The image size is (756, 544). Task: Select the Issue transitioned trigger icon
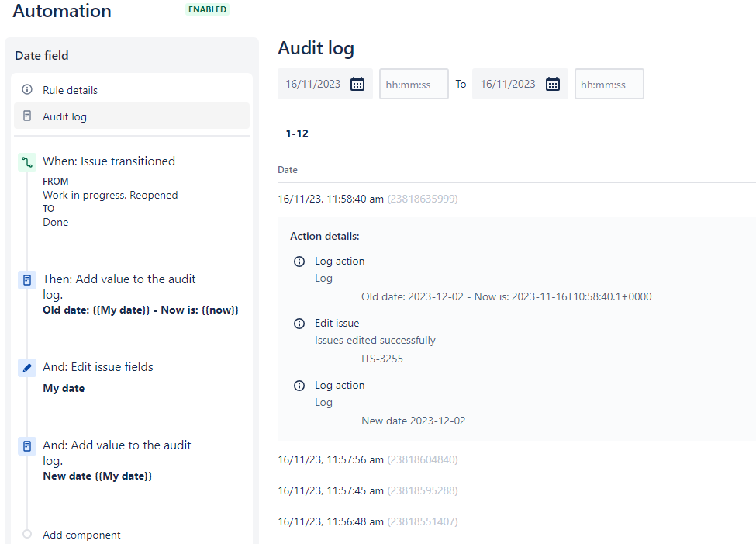(27, 162)
